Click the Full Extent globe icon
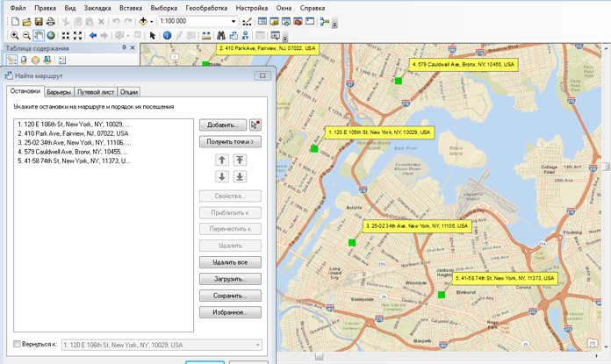Image resolution: width=611 pixels, height=364 pixels. tap(51, 36)
